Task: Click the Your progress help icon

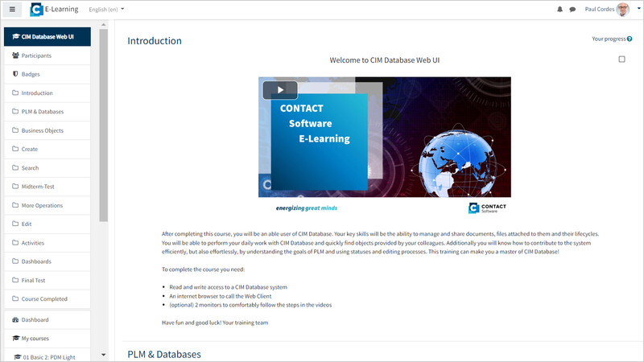Action: click(x=630, y=39)
